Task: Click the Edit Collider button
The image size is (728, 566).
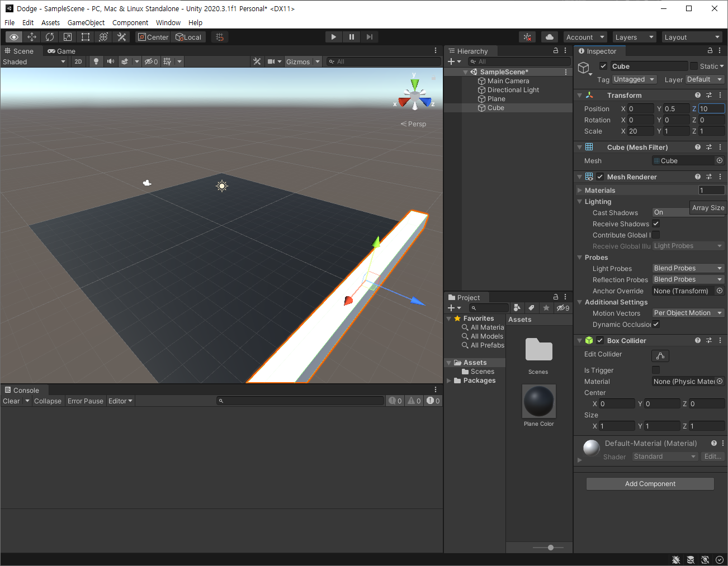Action: coord(660,356)
